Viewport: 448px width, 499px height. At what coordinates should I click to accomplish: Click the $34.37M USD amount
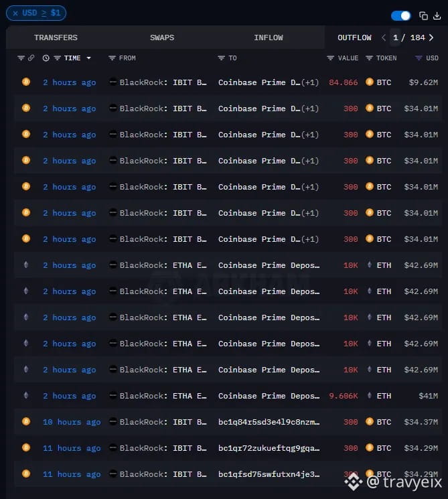(421, 422)
